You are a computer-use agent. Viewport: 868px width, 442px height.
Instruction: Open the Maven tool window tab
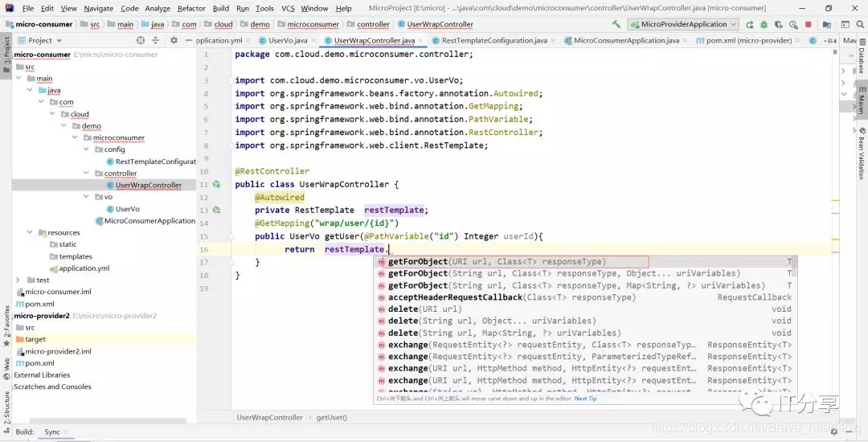[862, 100]
